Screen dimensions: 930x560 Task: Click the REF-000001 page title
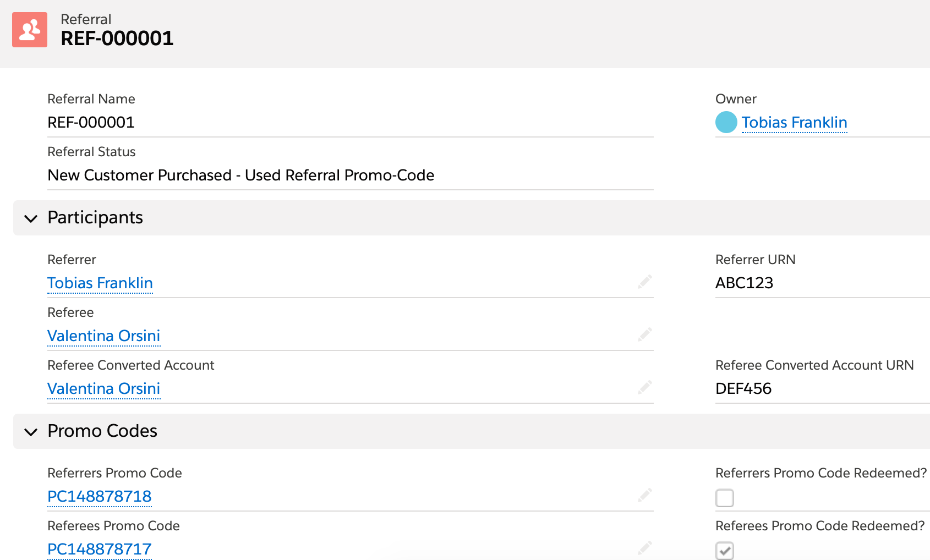pyautogui.click(x=117, y=39)
